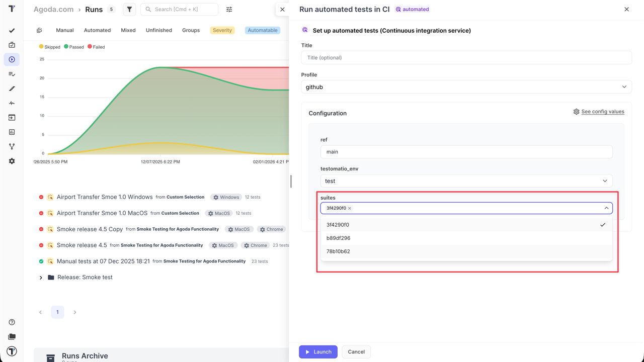Open the branching/version control sidebar icon

(12, 146)
